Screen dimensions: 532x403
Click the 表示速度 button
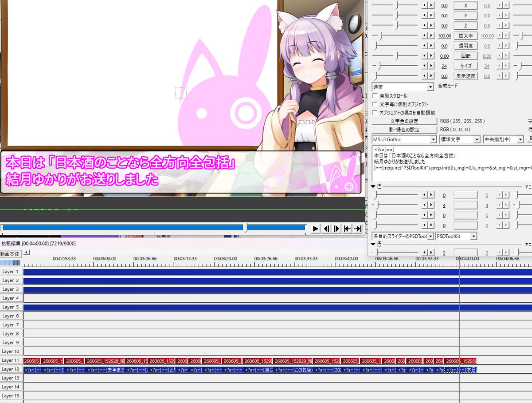pos(465,76)
